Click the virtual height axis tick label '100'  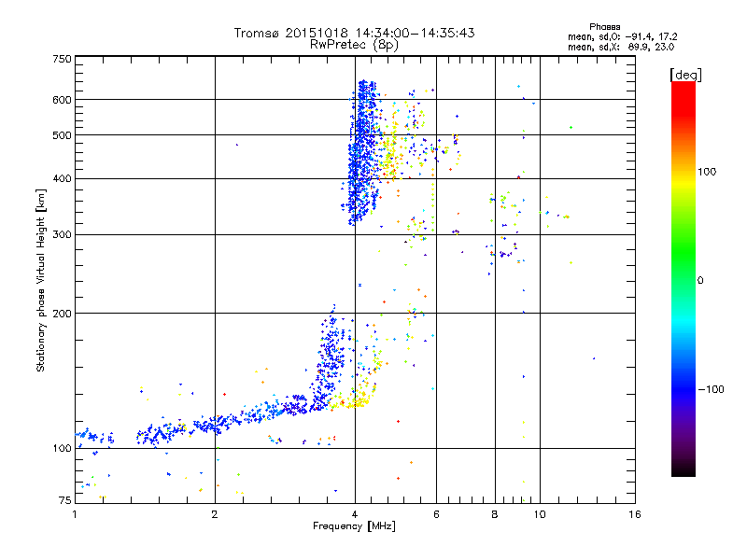click(x=62, y=448)
